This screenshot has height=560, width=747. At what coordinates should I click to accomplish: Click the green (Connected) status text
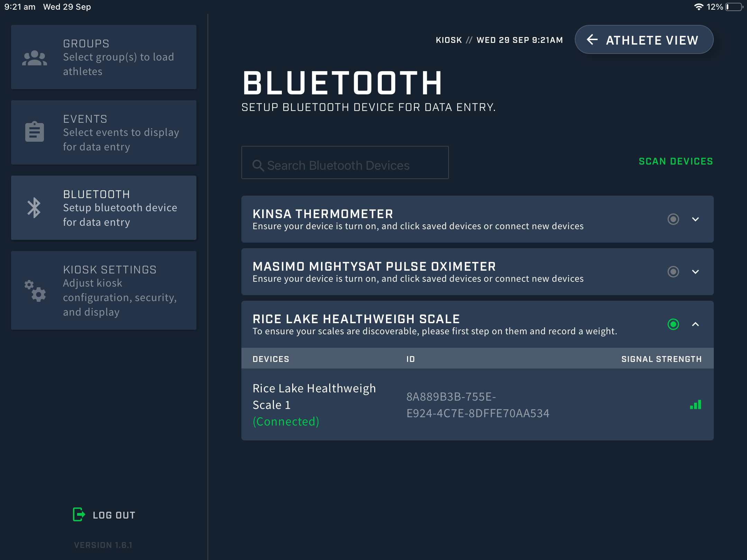click(286, 421)
